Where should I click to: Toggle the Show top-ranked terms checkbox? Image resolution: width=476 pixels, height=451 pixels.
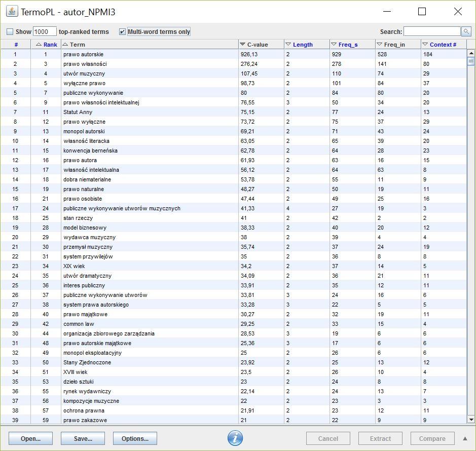tap(10, 31)
